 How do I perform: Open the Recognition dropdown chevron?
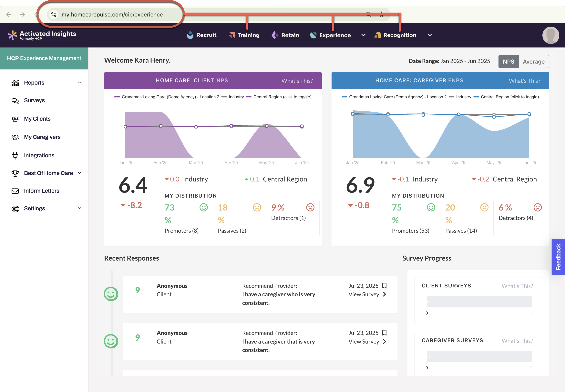click(x=430, y=35)
